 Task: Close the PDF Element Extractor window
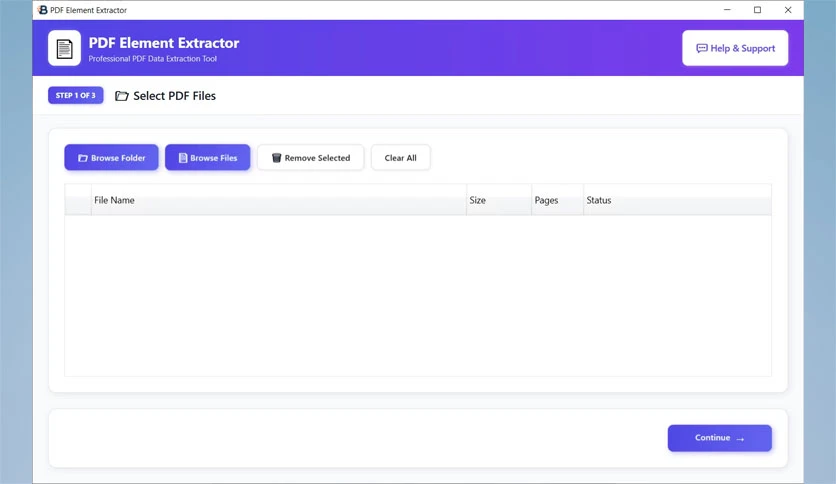788,10
